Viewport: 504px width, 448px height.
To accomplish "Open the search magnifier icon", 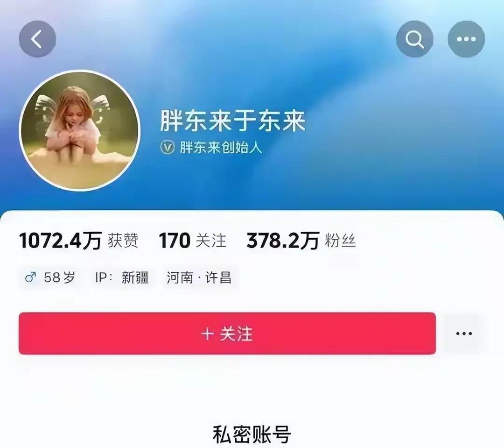I will (x=414, y=39).
